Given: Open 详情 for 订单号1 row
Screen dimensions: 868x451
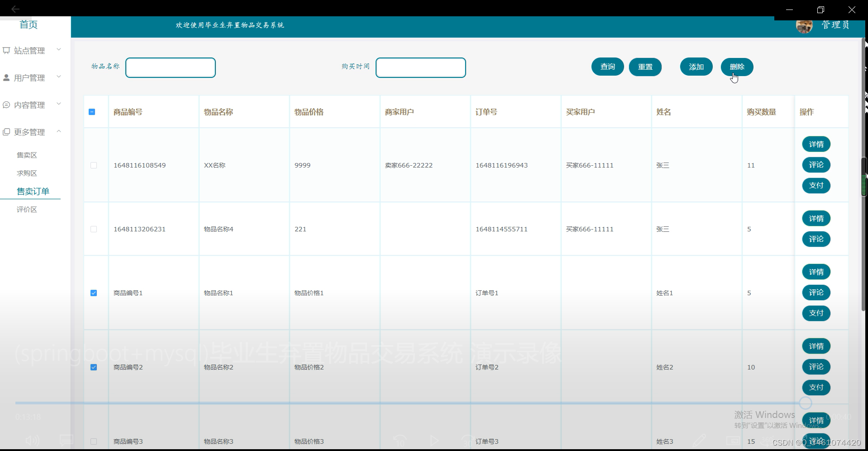Looking at the screenshot, I should click(x=816, y=272).
